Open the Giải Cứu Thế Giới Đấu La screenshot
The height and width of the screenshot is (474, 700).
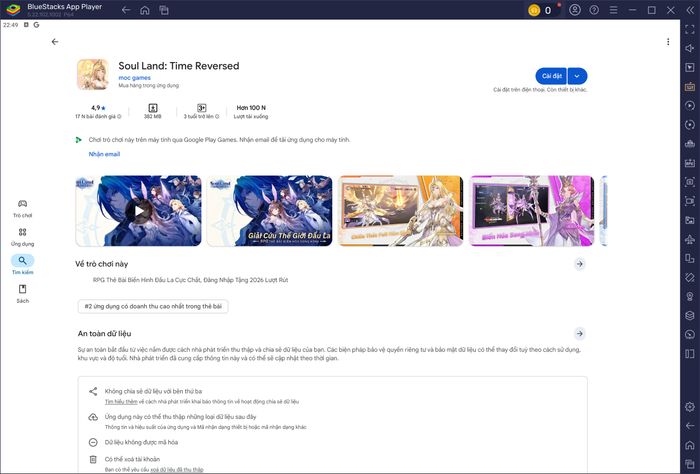click(269, 211)
